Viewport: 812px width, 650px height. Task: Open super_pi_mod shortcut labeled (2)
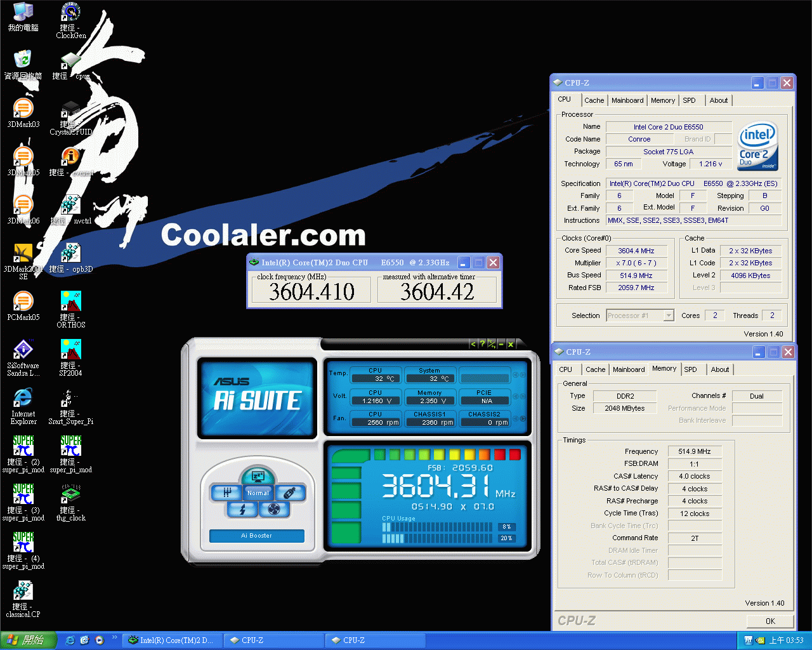click(23, 454)
